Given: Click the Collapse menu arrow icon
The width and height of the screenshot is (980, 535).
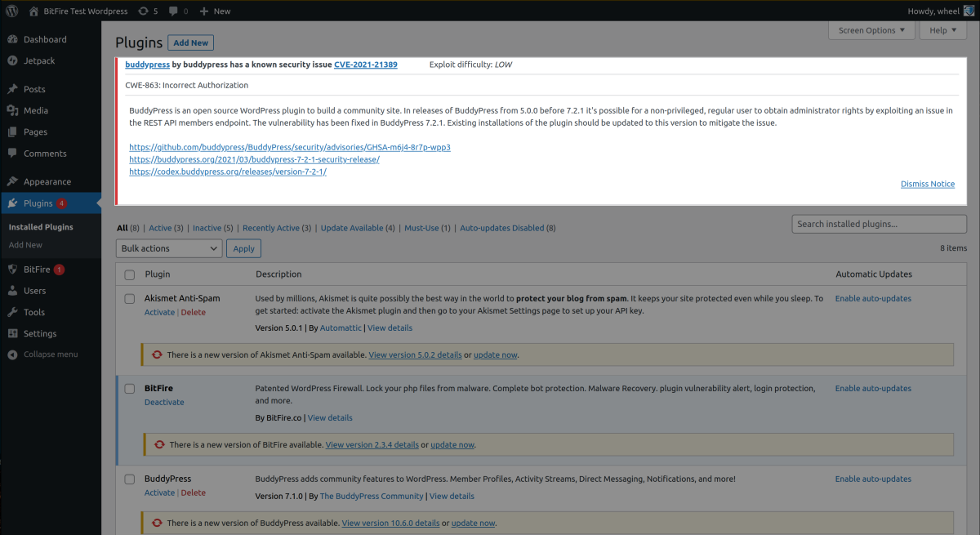Looking at the screenshot, I should coord(12,354).
